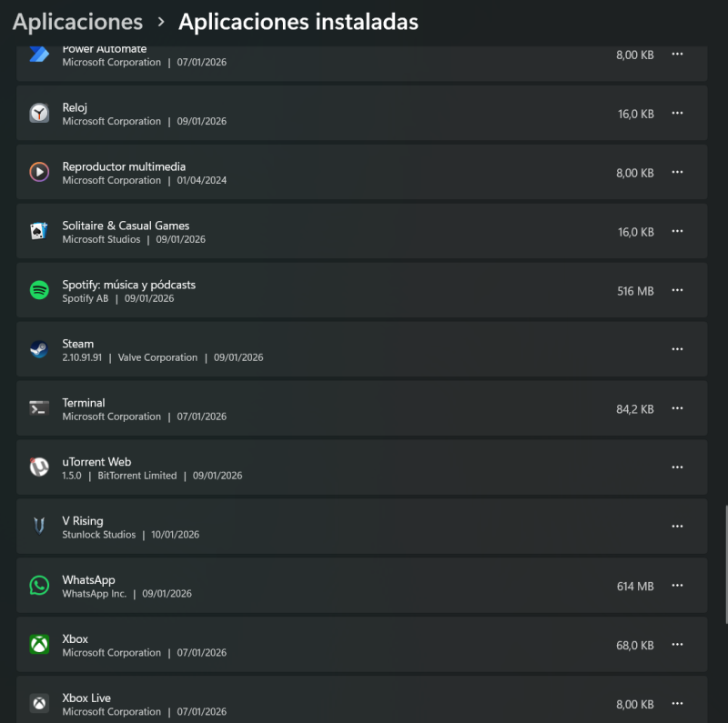This screenshot has width=728, height=723.
Task: Open the options menu for V Rising
Action: 677,527
